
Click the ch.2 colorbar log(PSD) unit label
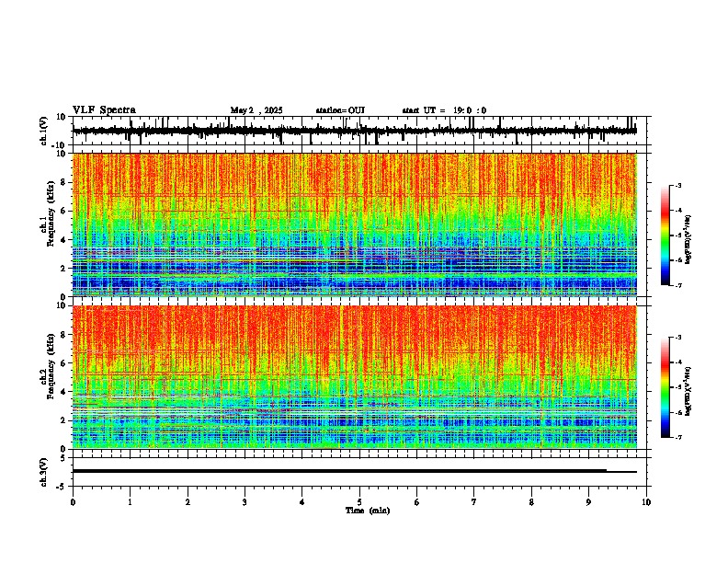point(688,391)
